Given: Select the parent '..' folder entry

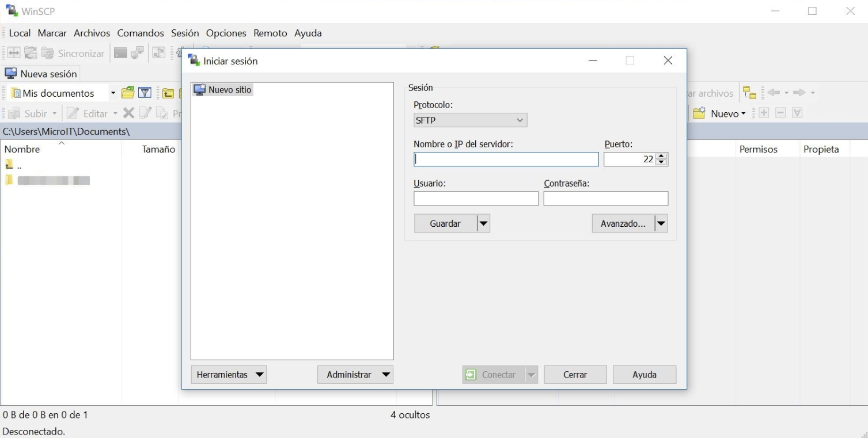Looking at the screenshot, I should tap(14, 166).
